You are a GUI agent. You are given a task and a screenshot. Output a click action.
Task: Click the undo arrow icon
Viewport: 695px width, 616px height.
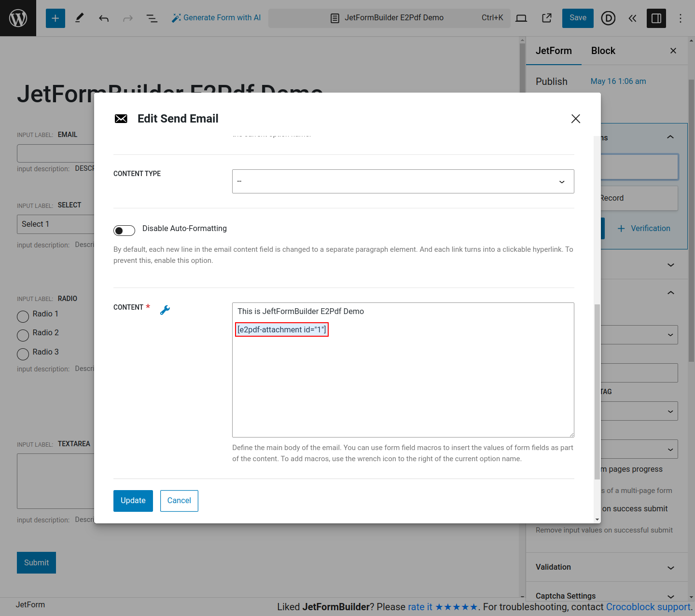(104, 18)
